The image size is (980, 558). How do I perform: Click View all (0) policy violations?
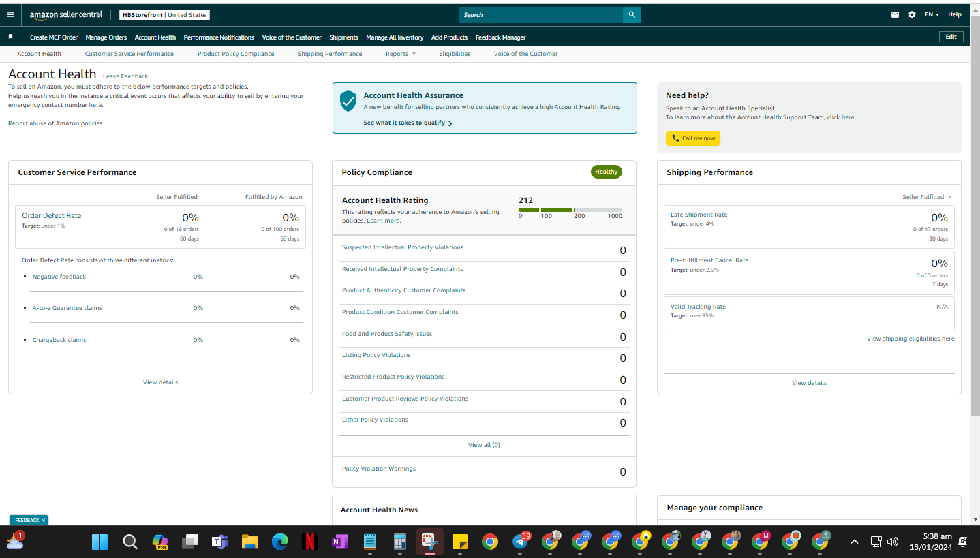[484, 445]
